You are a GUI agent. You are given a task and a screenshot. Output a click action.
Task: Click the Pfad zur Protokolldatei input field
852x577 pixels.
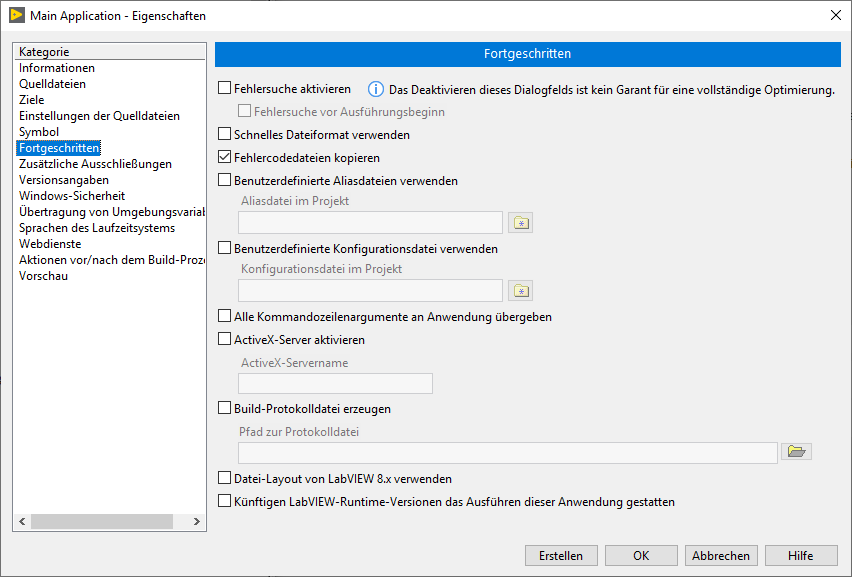(x=507, y=453)
